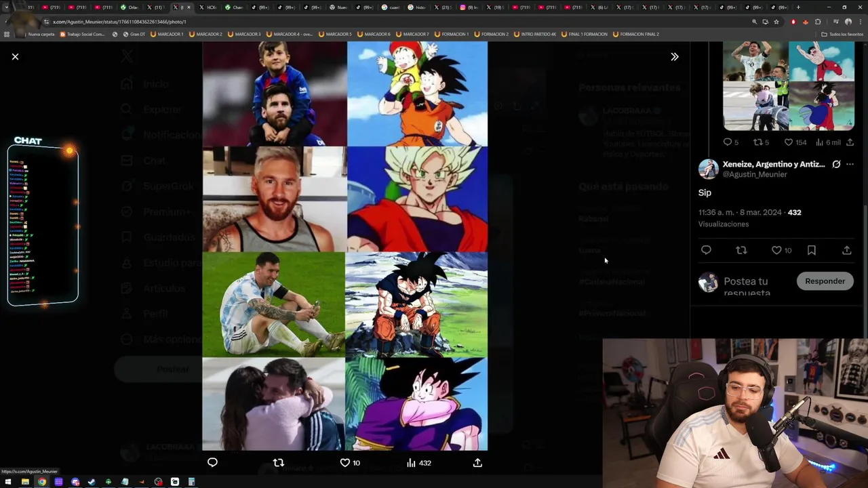Click the repost icon under the Sip tweet
The height and width of the screenshot is (488, 868).
click(741, 250)
